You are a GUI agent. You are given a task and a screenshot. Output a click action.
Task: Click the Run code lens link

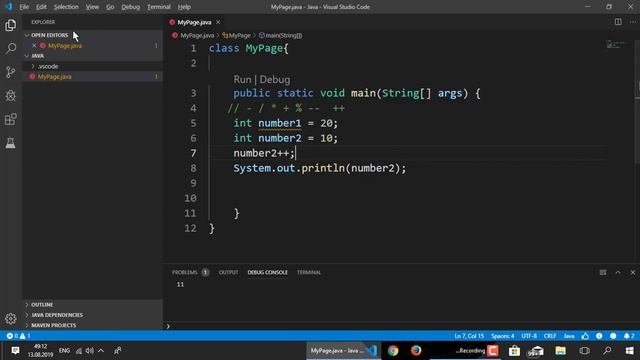click(242, 79)
